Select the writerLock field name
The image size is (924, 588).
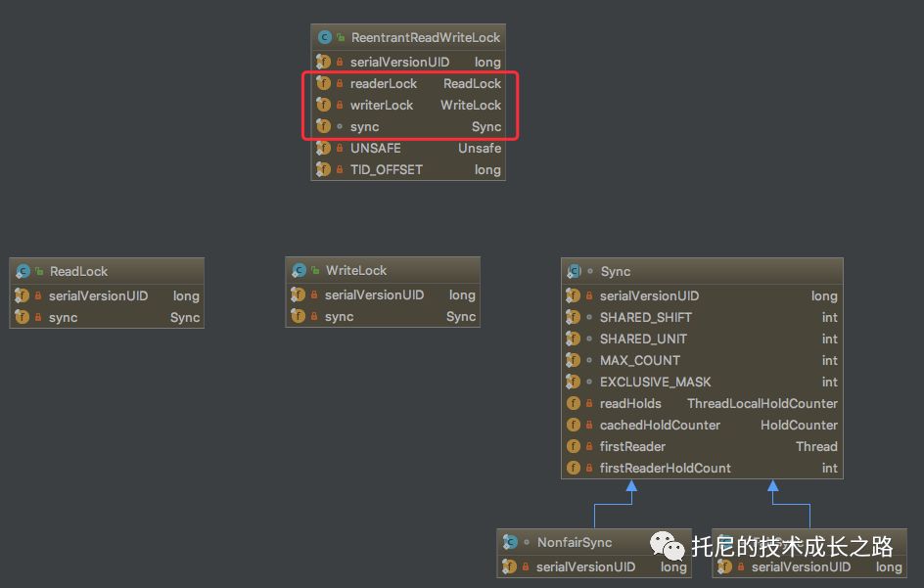[382, 105]
